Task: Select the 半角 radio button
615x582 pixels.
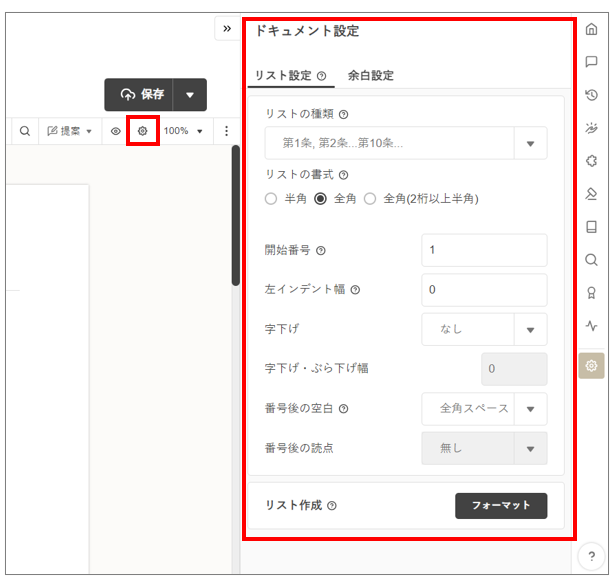Action: [x=271, y=199]
